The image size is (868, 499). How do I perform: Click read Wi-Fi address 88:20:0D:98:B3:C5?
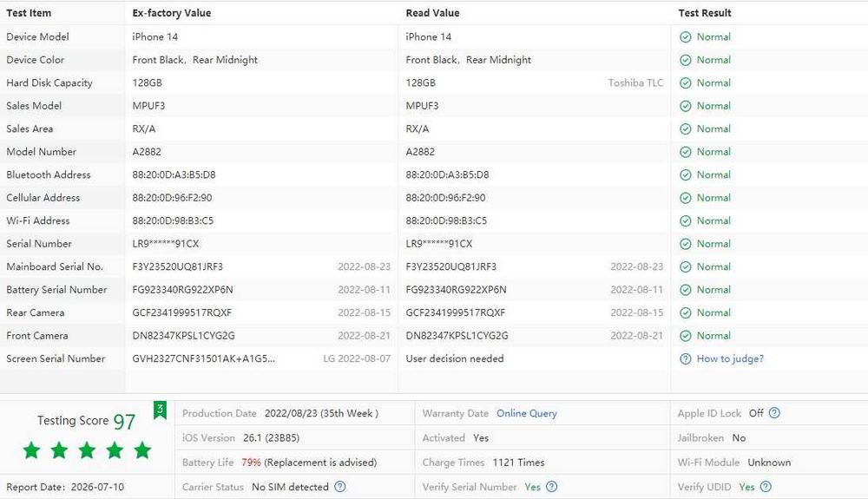click(446, 220)
